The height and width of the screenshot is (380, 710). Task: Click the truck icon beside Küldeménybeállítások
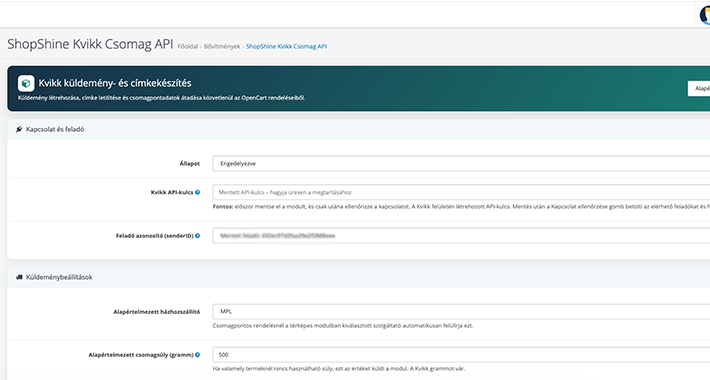19,277
